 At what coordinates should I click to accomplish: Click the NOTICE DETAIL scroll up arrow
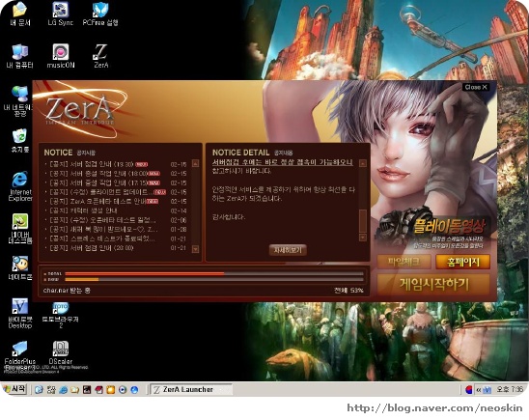tap(363, 163)
